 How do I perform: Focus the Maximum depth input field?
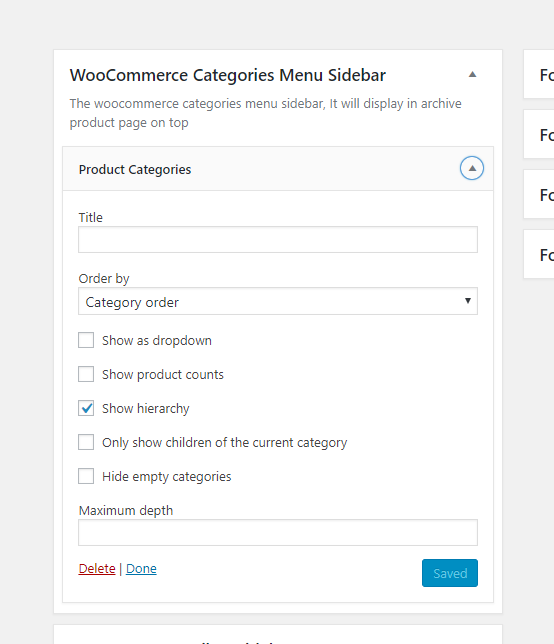[278, 533]
